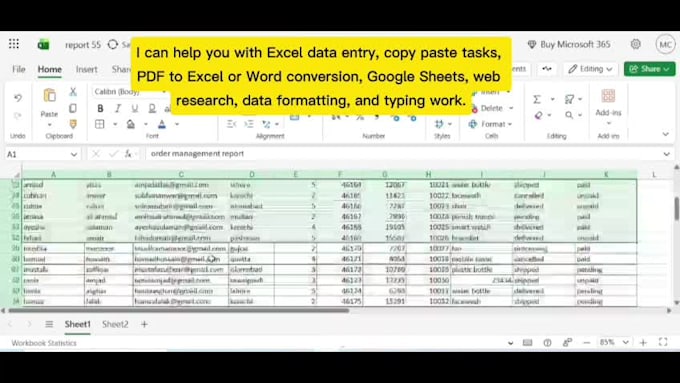Screen dimensions: 680x383
Task: Open the app launcher grid
Action: point(14,44)
